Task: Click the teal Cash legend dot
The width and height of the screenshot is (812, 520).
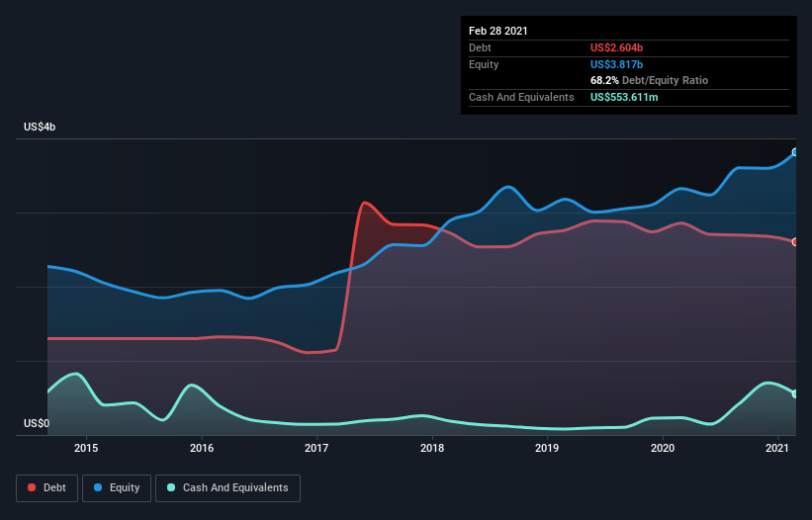Action: (x=171, y=487)
